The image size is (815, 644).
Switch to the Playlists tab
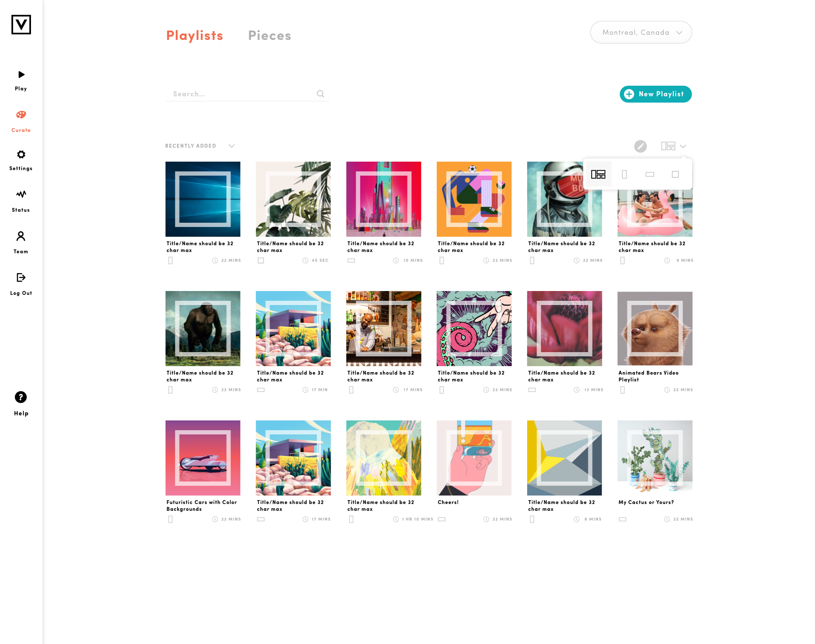coord(194,36)
